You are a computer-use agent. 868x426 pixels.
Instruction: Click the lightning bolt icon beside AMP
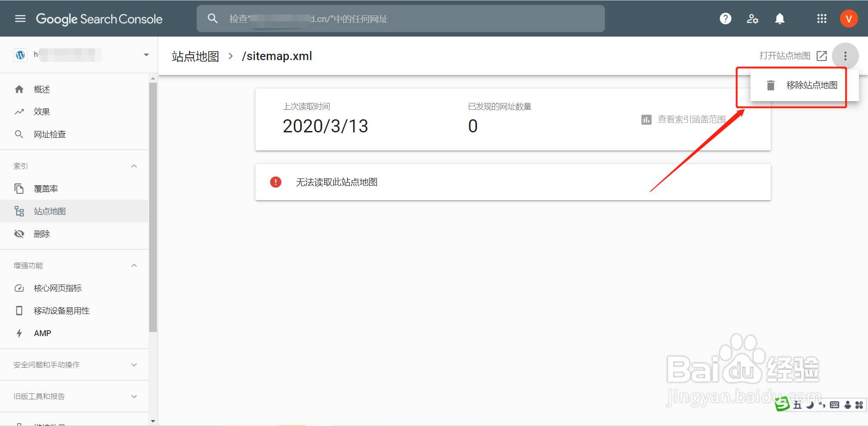[19, 333]
